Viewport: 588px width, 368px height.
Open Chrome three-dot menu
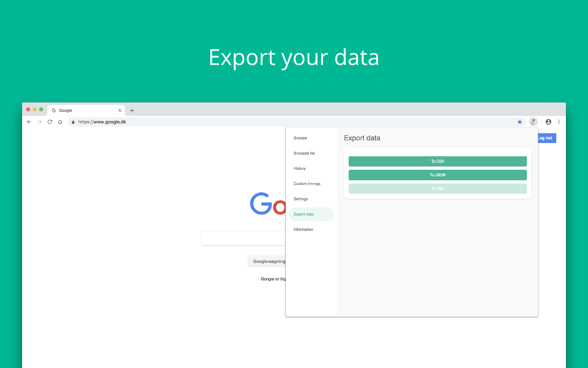(559, 122)
